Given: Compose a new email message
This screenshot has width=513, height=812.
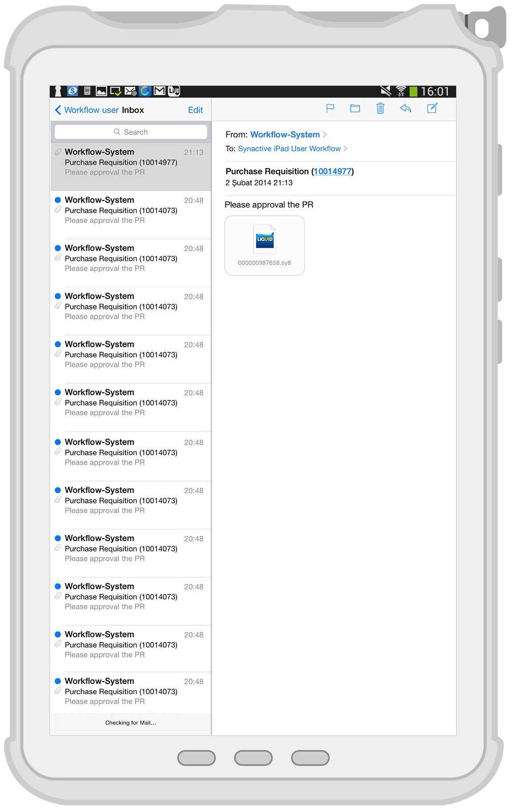Looking at the screenshot, I should [x=432, y=108].
